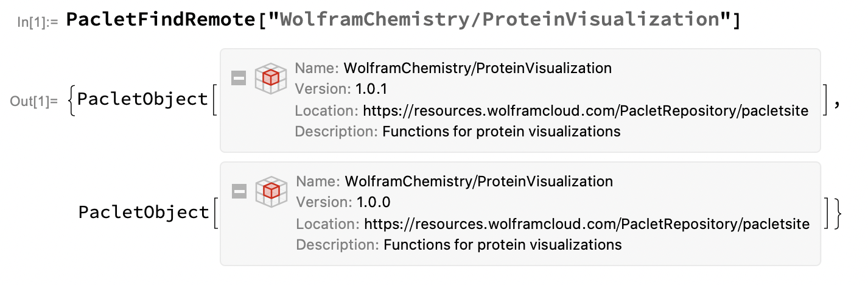Click the Name field of the first paclet
This screenshot has width=868, height=285.
coord(453,68)
